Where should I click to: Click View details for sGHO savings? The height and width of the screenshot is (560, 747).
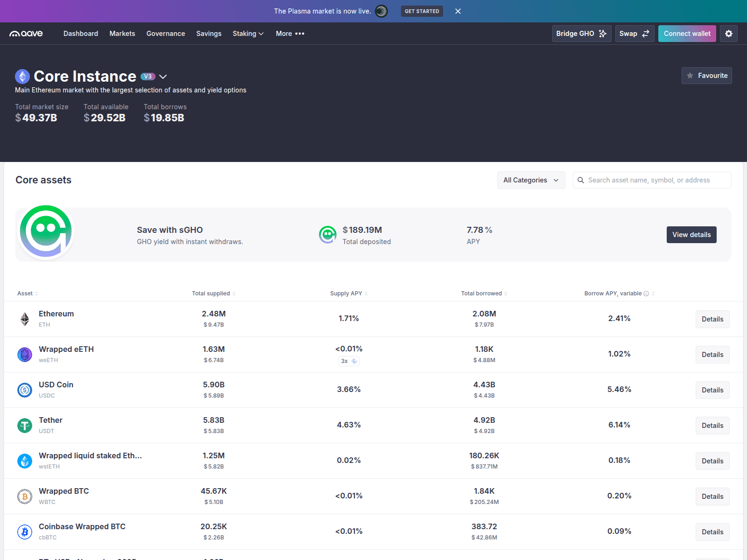click(691, 235)
